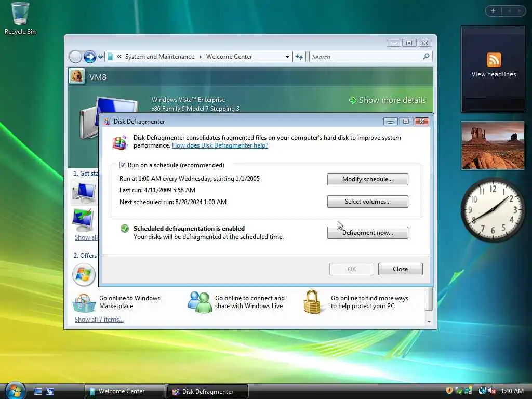This screenshot has height=399, width=532.
Task: Click System and Maintenance breadcrumb
Action: click(159, 57)
